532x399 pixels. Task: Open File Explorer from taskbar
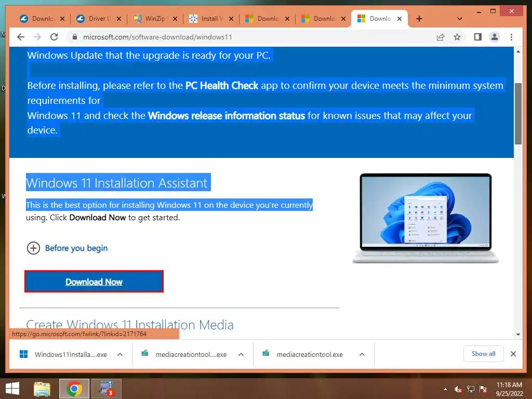(42, 389)
